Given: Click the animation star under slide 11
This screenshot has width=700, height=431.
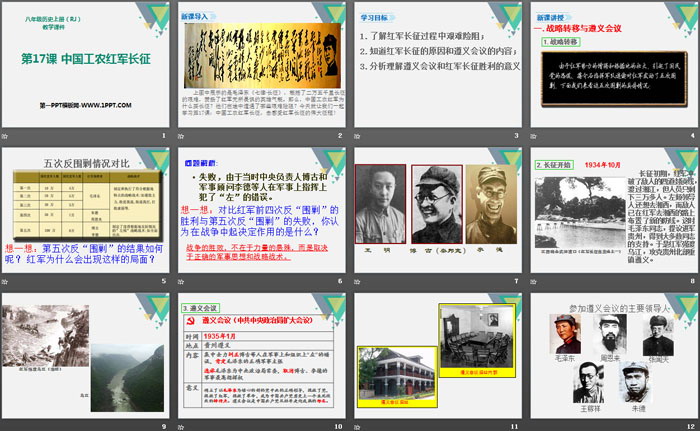Looking at the screenshot, I should tap(357, 427).
